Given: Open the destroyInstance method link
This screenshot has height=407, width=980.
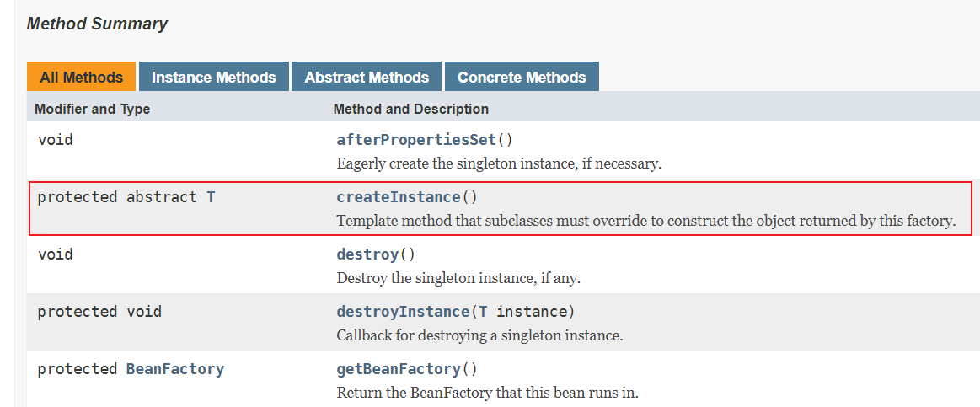Looking at the screenshot, I should point(403,312).
